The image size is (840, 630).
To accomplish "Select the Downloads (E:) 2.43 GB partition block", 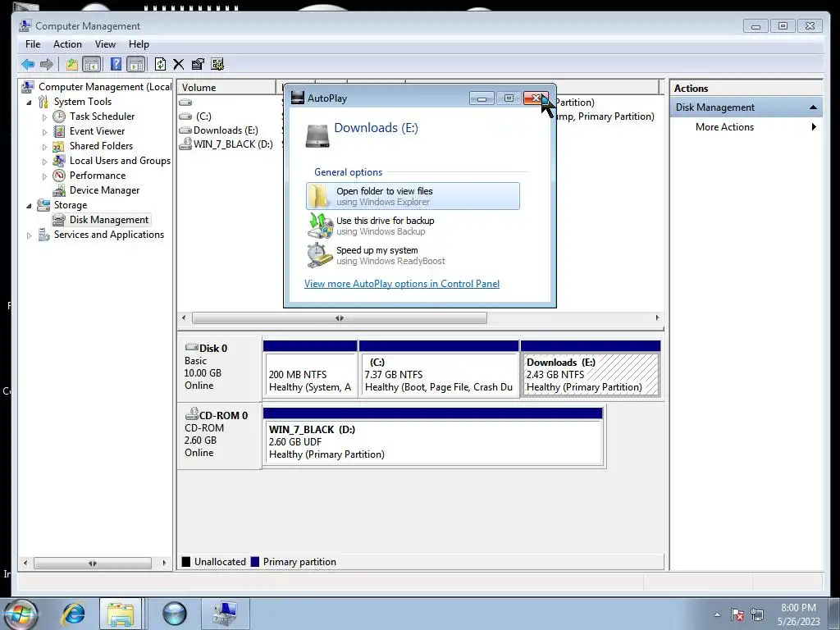I will pyautogui.click(x=591, y=374).
